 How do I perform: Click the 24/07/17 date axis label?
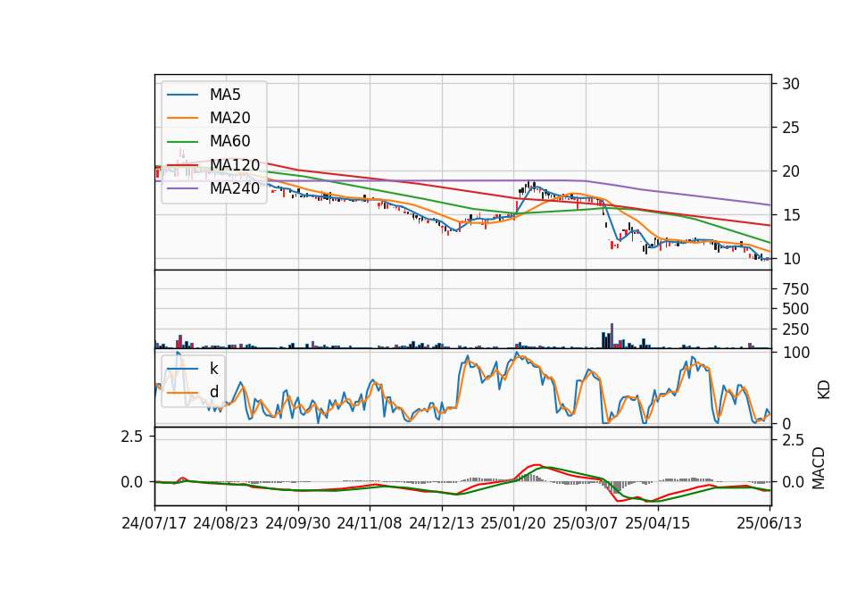154,523
